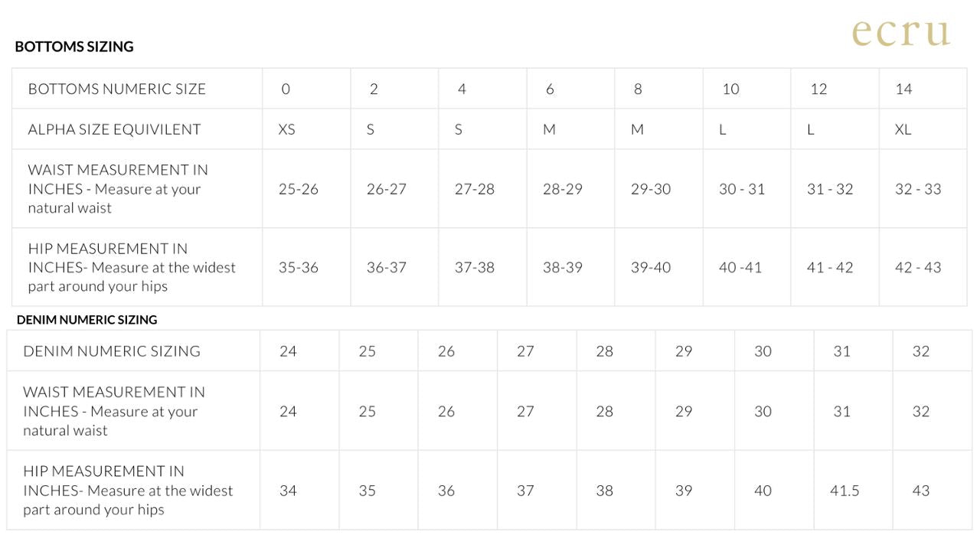This screenshot has height=551, width=980.
Task: Click the 42 - 43 hip measurement cell
Action: point(918,267)
